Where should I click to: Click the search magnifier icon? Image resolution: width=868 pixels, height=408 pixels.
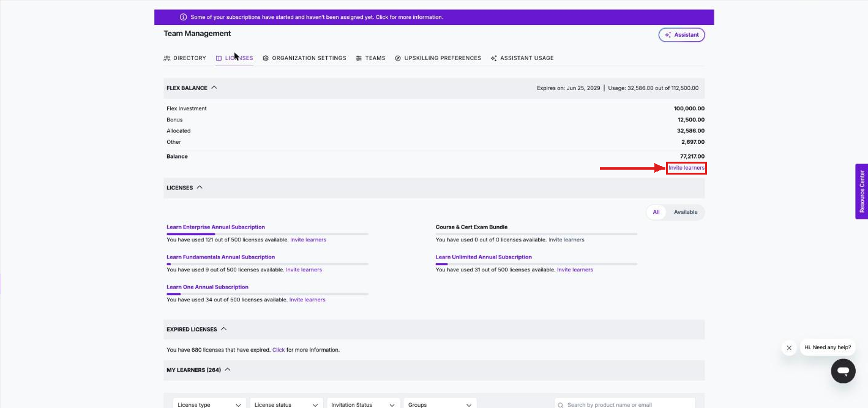click(x=561, y=405)
